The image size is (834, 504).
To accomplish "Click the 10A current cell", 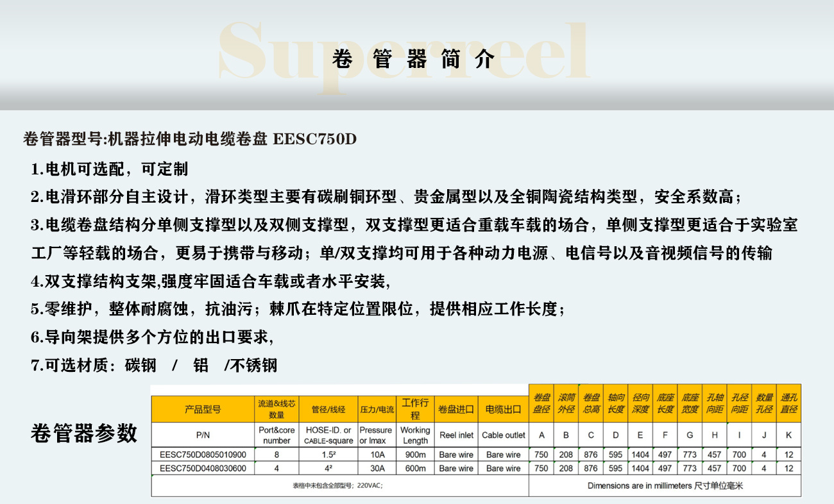I will point(377,455).
